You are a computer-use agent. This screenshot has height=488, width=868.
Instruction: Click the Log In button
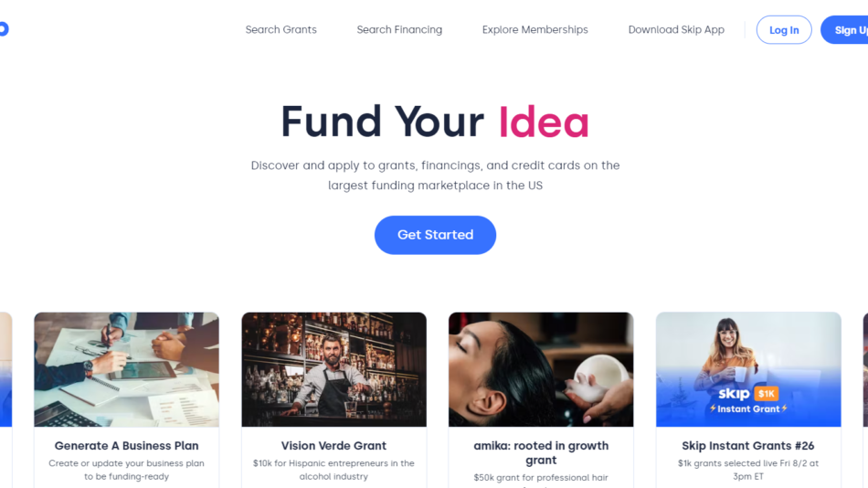coord(784,30)
